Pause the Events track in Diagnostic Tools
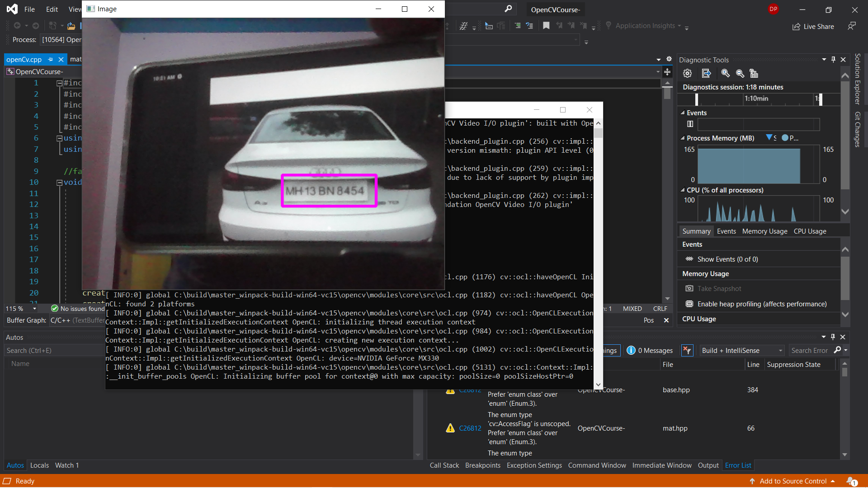Viewport: 868px width, 488px height. [690, 124]
